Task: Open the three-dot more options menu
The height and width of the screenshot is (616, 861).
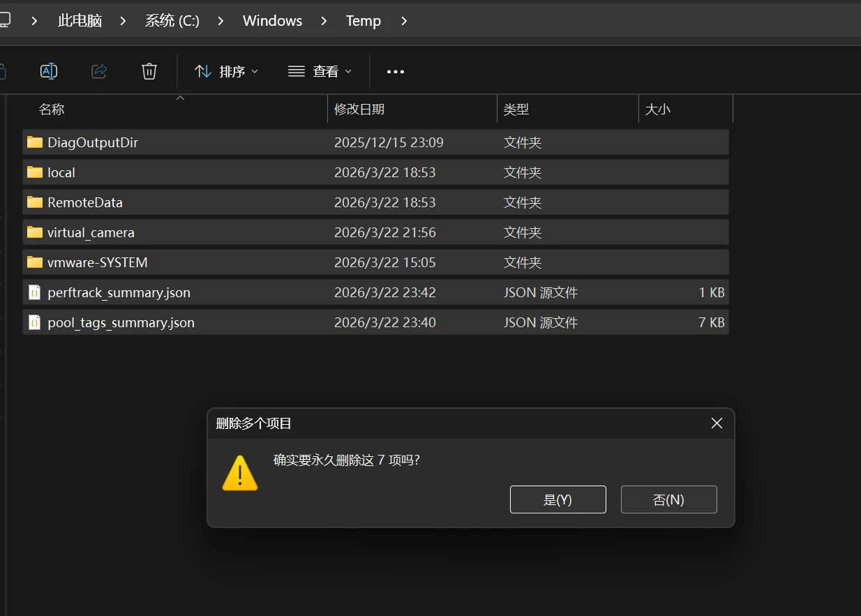Action: (396, 72)
